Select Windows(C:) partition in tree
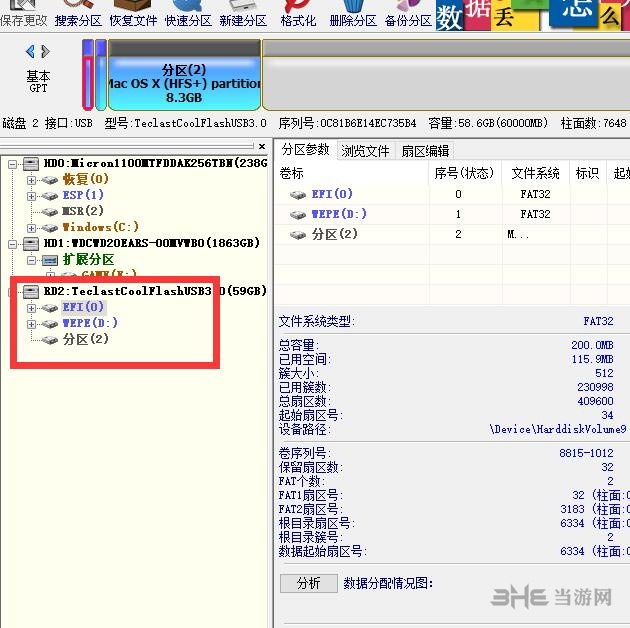 click(101, 227)
